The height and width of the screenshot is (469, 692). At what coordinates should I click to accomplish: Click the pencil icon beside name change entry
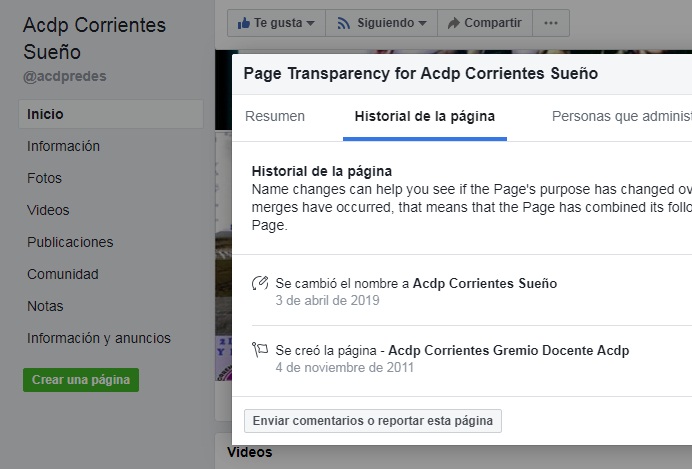(x=260, y=283)
